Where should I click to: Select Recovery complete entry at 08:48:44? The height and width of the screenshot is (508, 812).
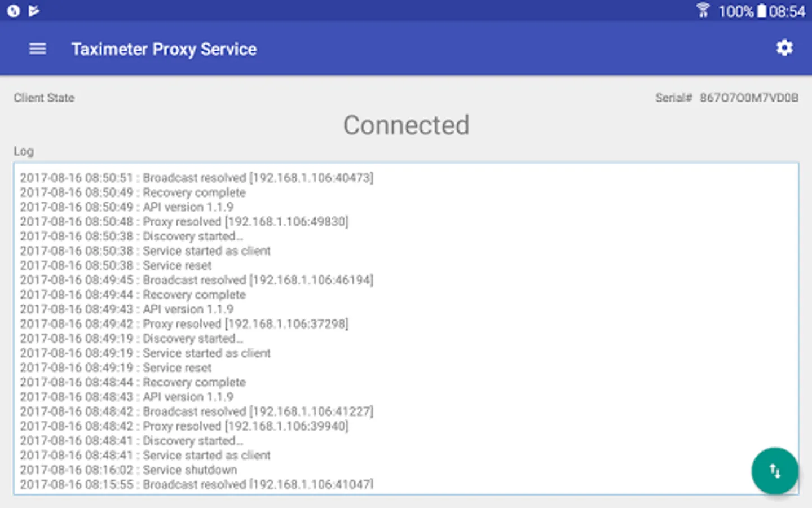click(133, 382)
